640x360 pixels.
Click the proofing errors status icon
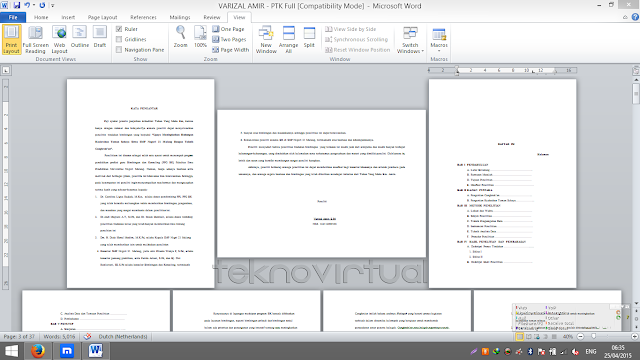87,337
